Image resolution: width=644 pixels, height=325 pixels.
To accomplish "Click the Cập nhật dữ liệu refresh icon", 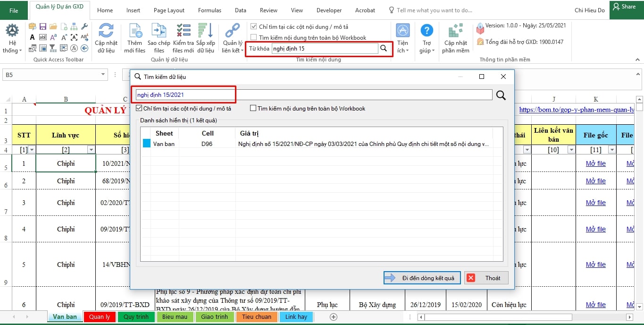I will 106,31.
